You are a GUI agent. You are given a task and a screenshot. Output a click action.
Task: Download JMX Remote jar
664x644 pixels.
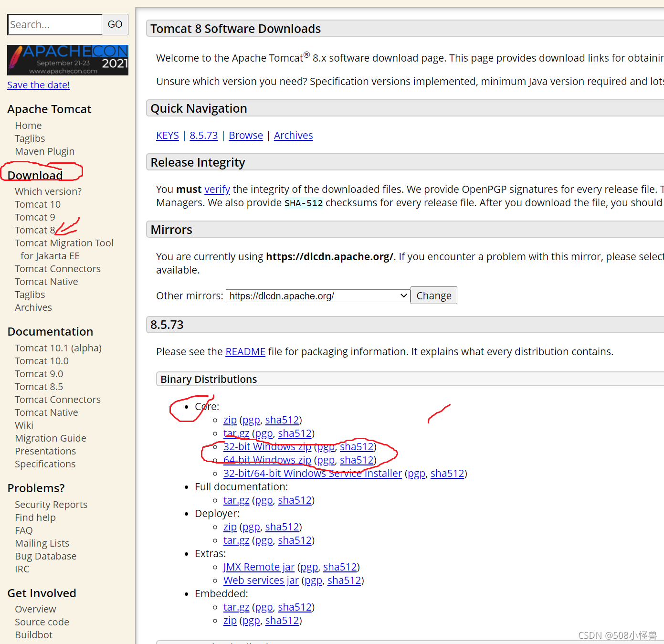[259, 567]
